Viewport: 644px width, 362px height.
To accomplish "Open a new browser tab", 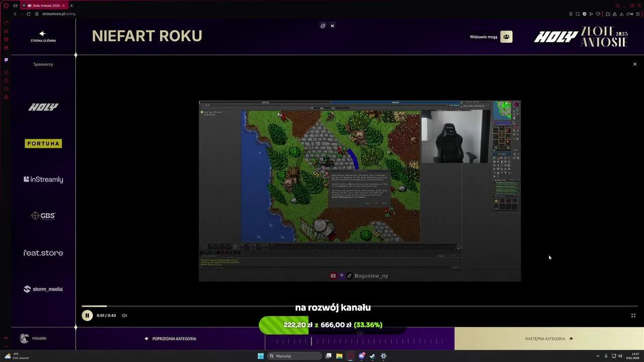I will (71, 6).
